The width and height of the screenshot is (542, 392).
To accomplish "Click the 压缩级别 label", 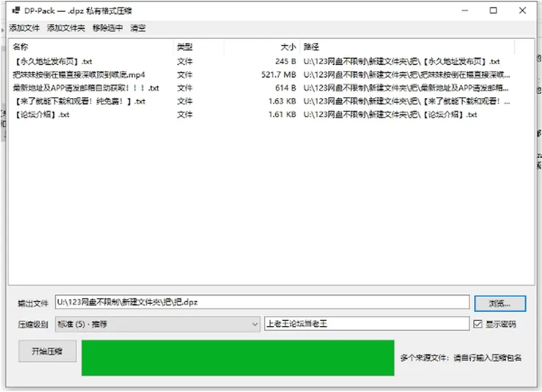I will click(x=33, y=325).
